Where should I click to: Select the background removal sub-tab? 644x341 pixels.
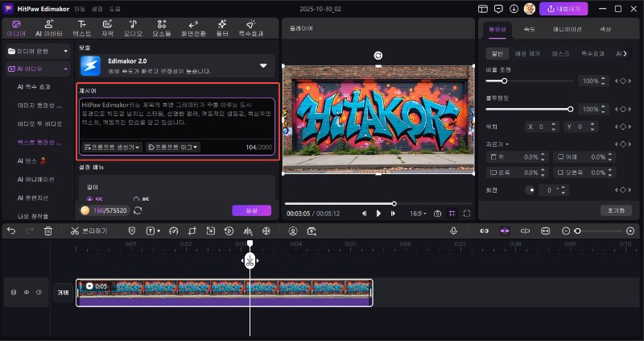pyautogui.click(x=527, y=54)
